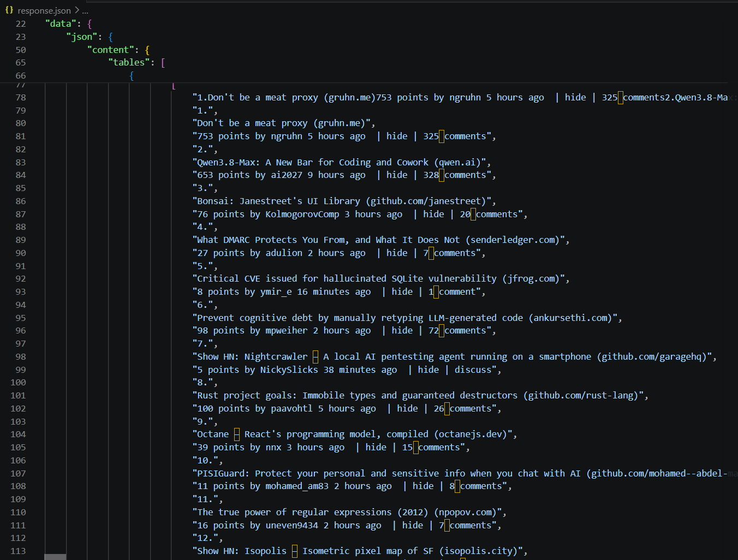The height and width of the screenshot is (560, 738).
Task: Click the "8 points by ymir_e 16 minutes ago" line
Action: (x=339, y=292)
